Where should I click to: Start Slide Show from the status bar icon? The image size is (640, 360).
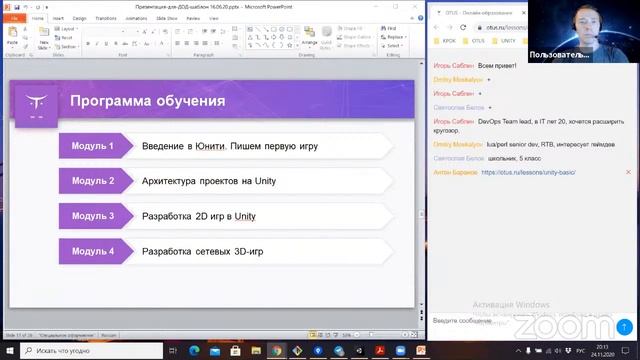pyautogui.click(x=336, y=335)
